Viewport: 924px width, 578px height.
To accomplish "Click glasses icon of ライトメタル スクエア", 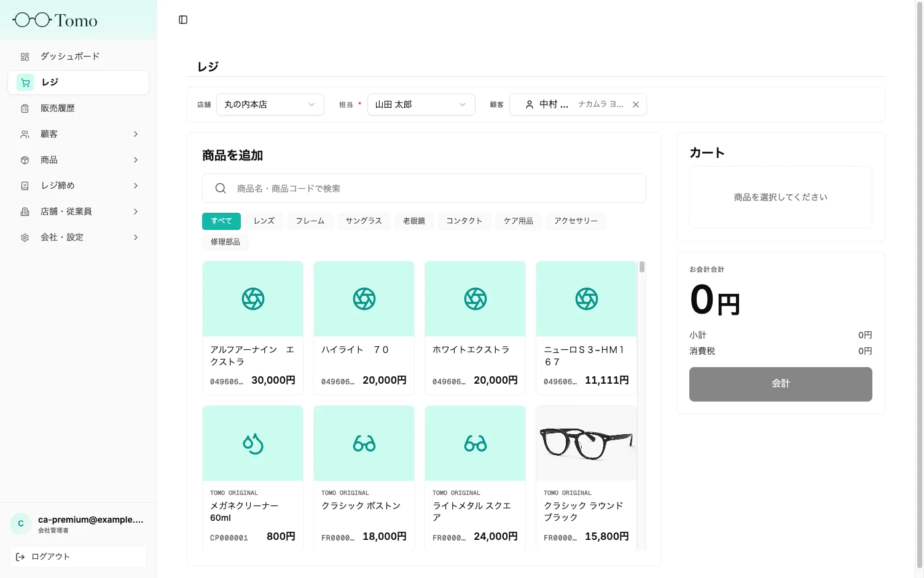I will click(476, 443).
